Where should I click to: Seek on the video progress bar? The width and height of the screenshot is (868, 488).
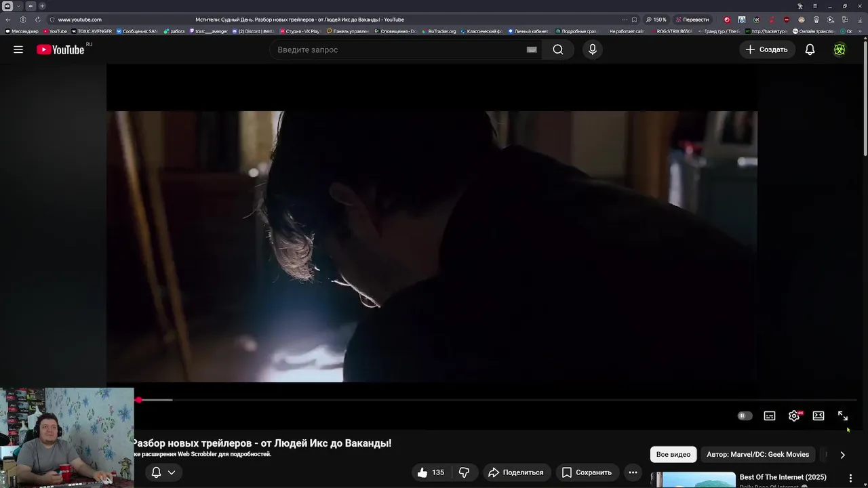496,400
